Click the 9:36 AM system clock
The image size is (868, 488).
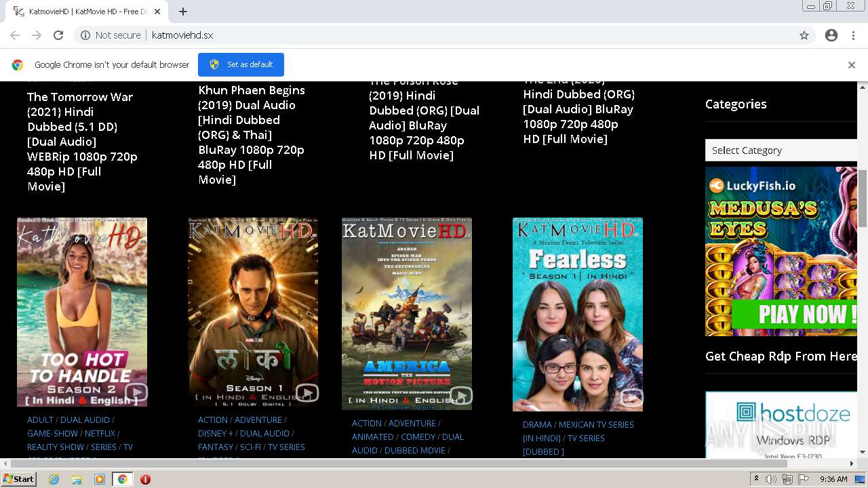pos(833,479)
